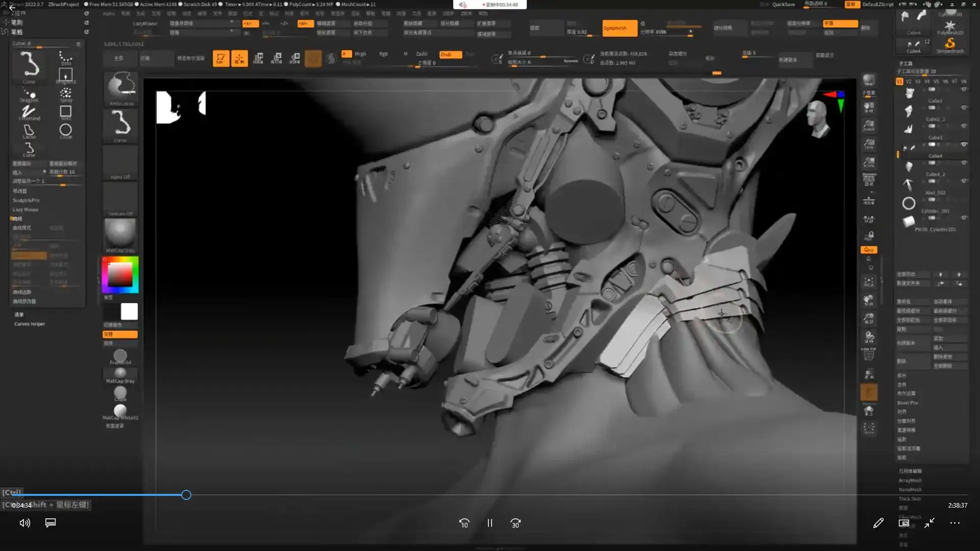Activate the orange Edit mode button
This screenshot has height=551, width=980.
coord(220,59)
